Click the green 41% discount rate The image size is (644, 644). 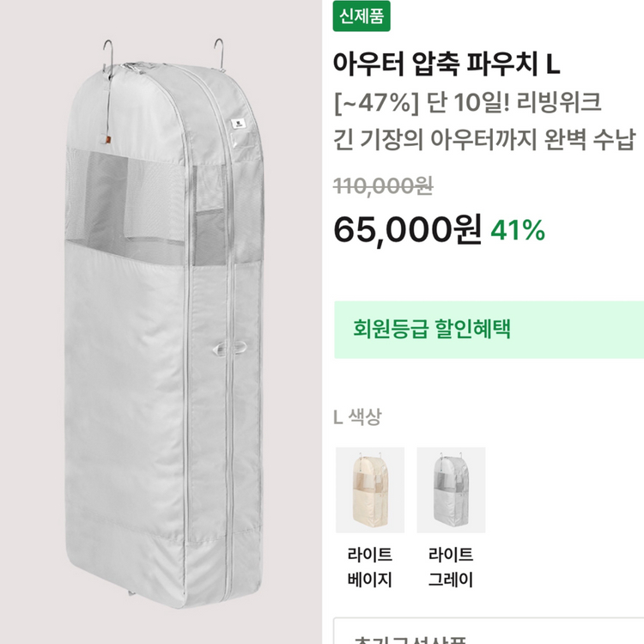click(518, 230)
